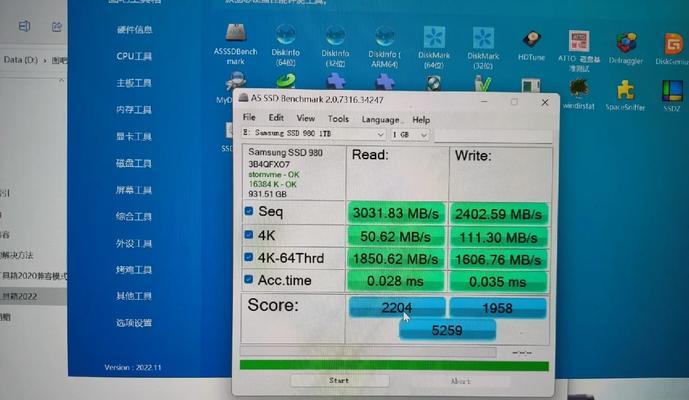Toggle the 4K test checkbox
This screenshot has width=689, height=400.
pos(249,234)
